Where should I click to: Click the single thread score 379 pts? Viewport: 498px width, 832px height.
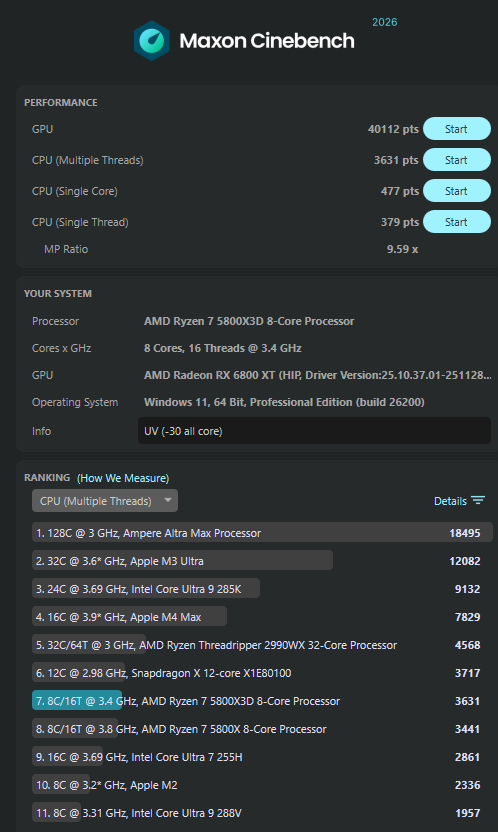pyautogui.click(x=399, y=222)
